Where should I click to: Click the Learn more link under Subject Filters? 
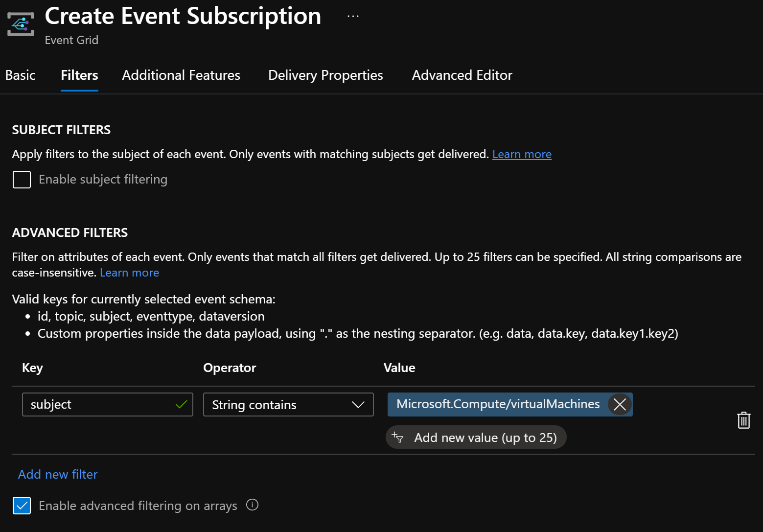[522, 154]
